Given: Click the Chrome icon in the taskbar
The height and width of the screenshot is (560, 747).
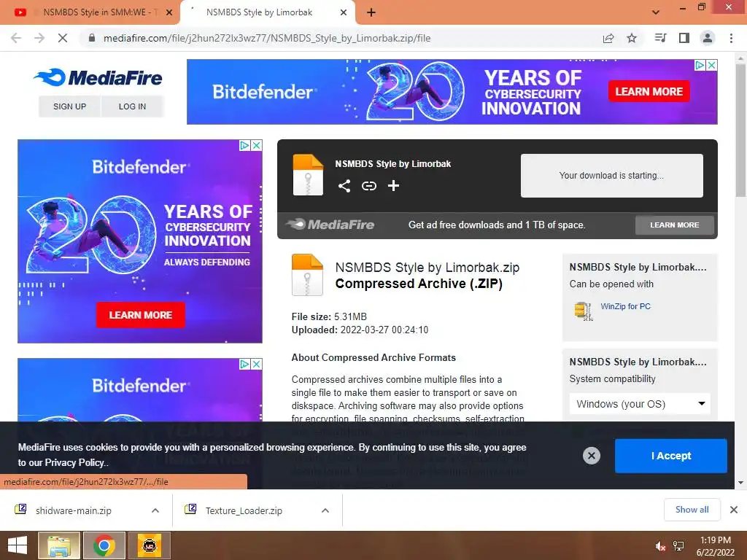Looking at the screenshot, I should [104, 545].
